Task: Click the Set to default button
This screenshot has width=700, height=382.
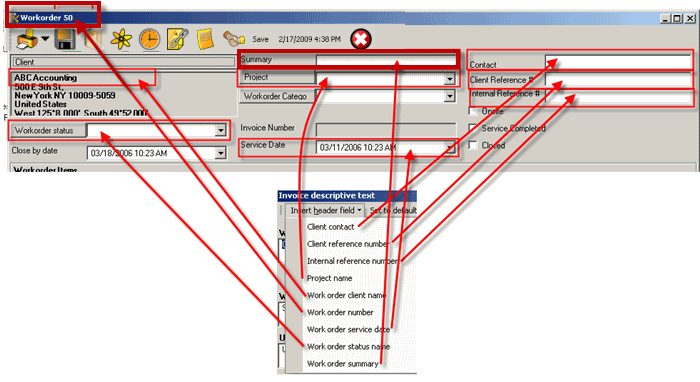Action: coord(392,210)
